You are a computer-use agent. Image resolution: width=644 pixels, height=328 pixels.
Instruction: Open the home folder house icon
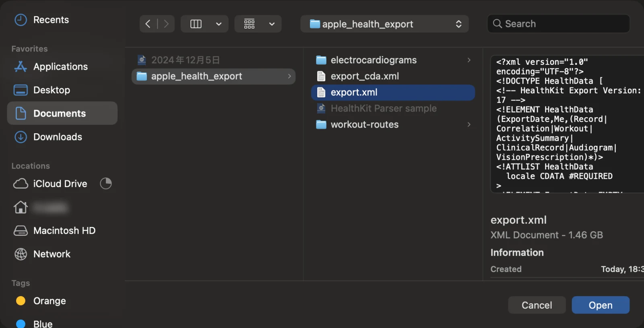(21, 207)
